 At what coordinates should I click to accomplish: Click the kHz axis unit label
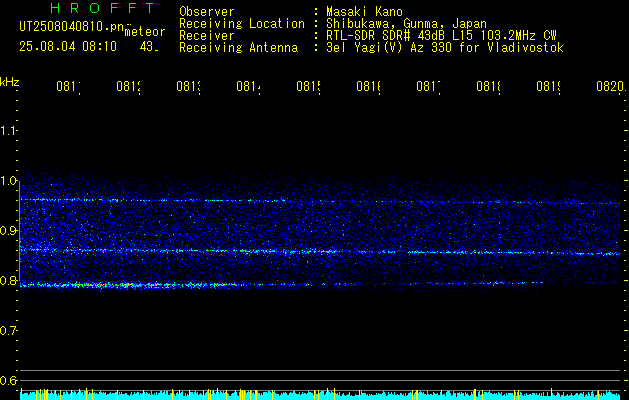(x=9, y=82)
